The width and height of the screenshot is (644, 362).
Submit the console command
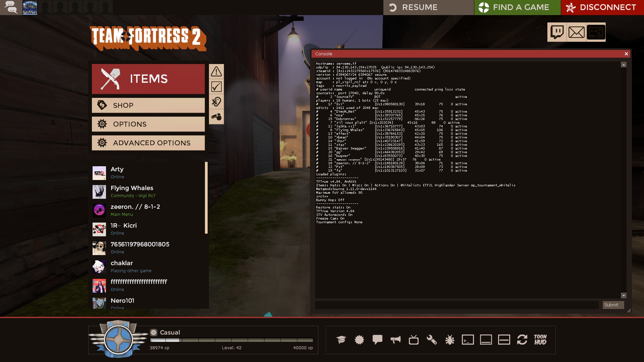click(613, 305)
